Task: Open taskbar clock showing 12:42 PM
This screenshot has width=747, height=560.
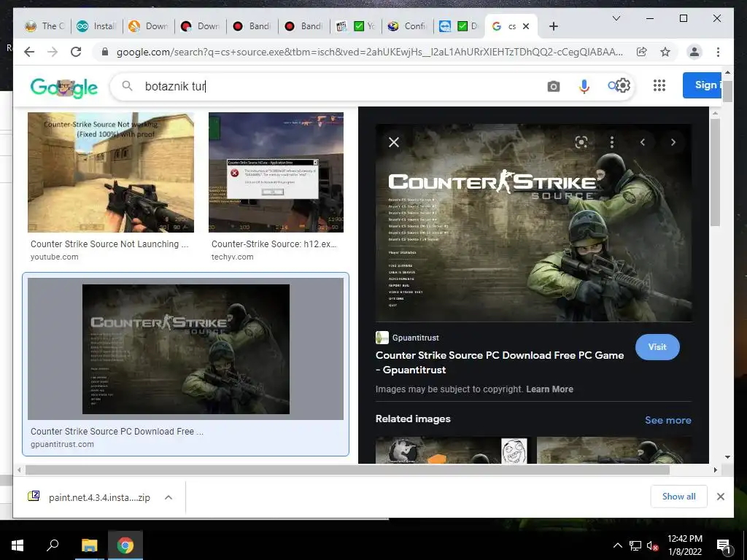Action: click(x=685, y=545)
